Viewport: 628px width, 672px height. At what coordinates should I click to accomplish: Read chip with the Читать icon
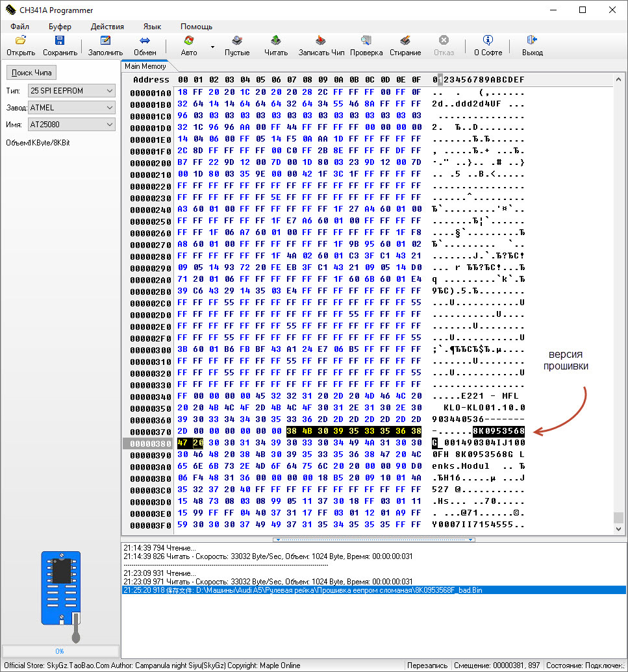click(x=276, y=41)
